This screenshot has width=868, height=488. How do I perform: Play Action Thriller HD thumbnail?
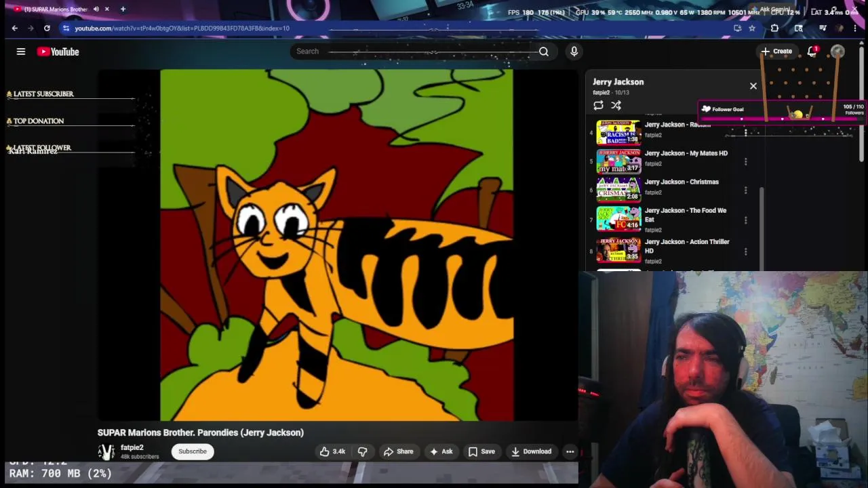pyautogui.click(x=618, y=250)
